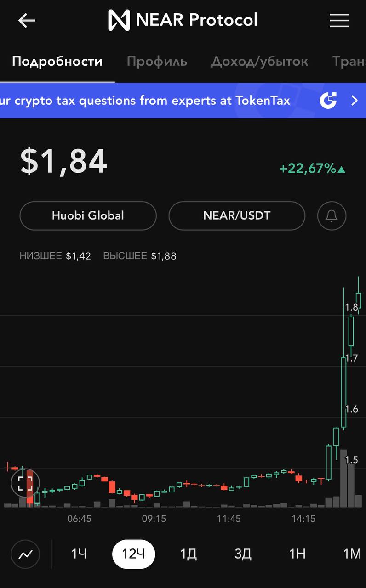Tap the price alert bell icon
The image size is (366, 588).
point(332,215)
